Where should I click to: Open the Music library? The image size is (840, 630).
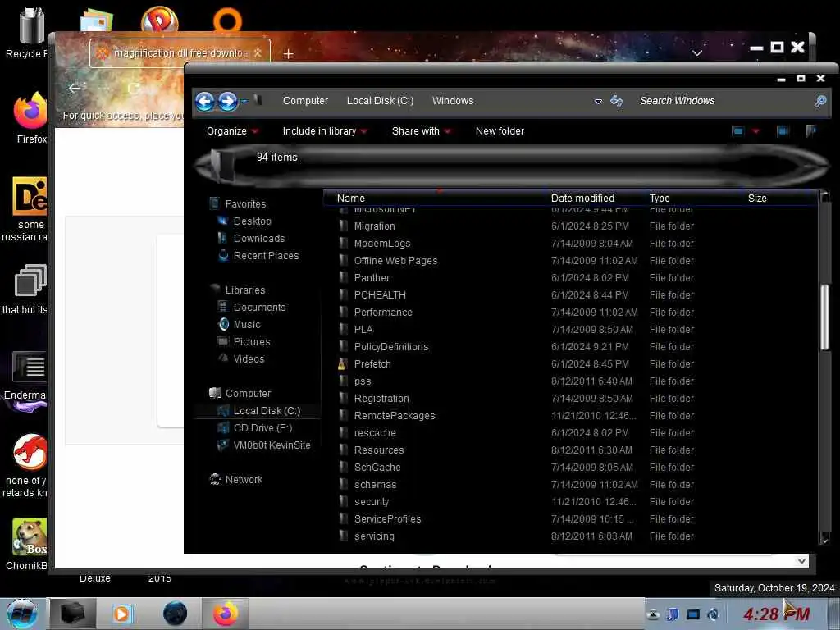click(246, 324)
